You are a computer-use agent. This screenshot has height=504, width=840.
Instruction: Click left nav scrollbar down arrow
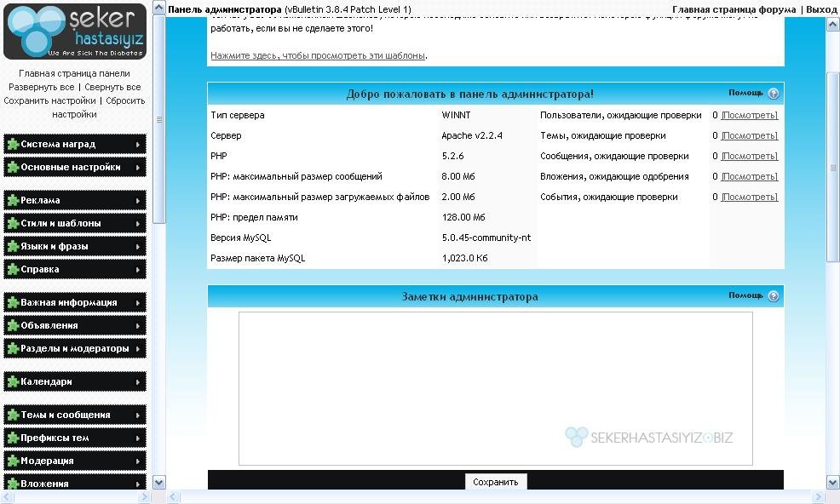pyautogui.click(x=159, y=483)
